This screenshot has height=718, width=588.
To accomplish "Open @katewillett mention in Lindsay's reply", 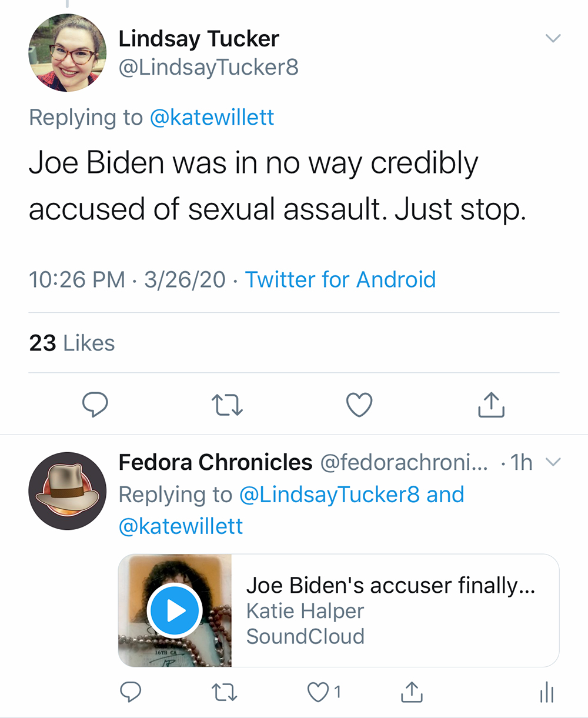I will click(212, 118).
